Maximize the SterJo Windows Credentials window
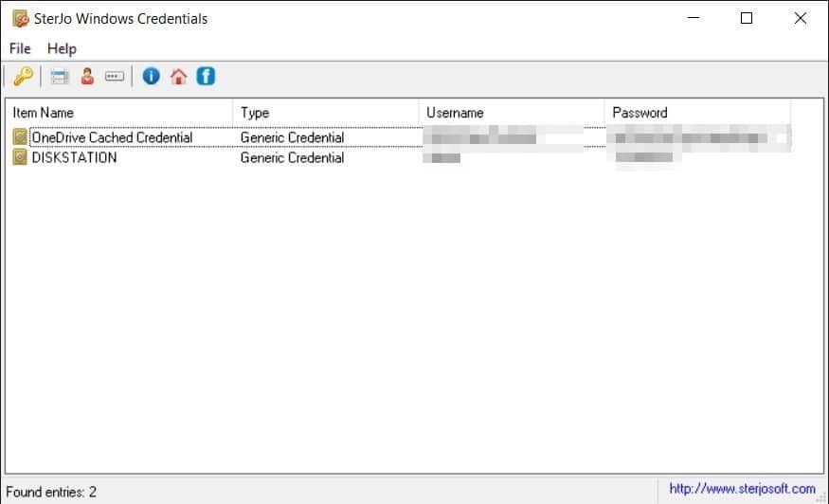Image resolution: width=829 pixels, height=504 pixels. click(747, 18)
